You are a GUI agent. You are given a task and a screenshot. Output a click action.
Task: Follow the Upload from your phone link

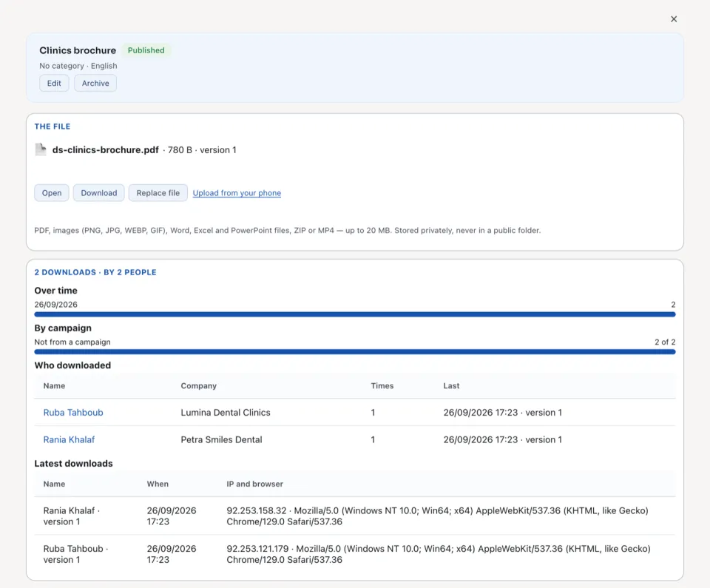pyautogui.click(x=237, y=193)
